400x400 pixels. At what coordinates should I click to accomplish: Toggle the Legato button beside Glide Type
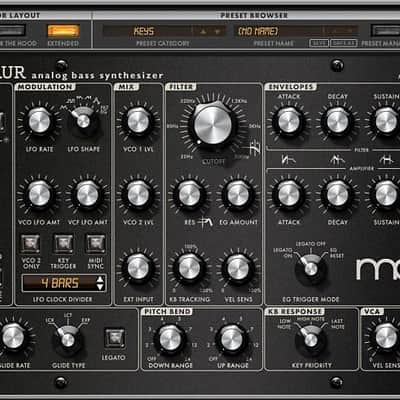[x=114, y=338]
